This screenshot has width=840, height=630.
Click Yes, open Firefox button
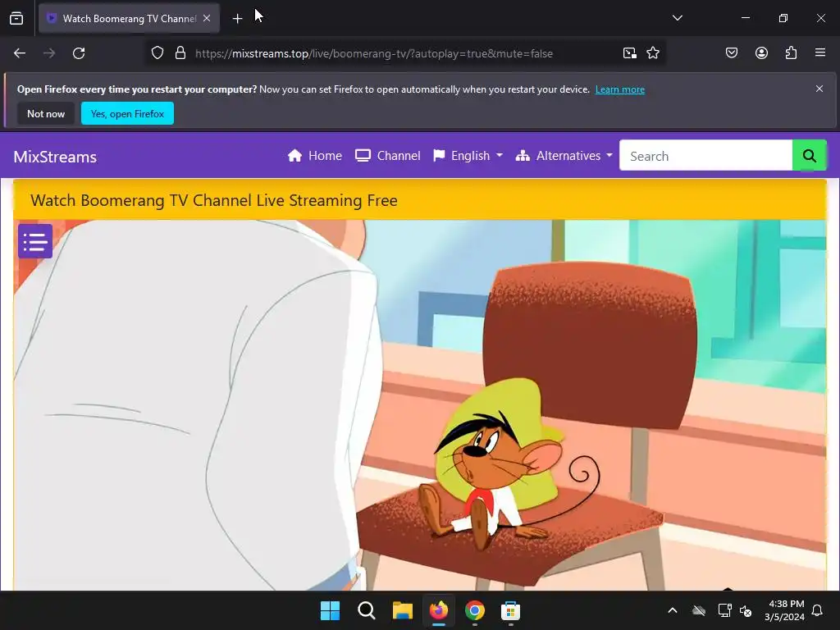click(127, 113)
